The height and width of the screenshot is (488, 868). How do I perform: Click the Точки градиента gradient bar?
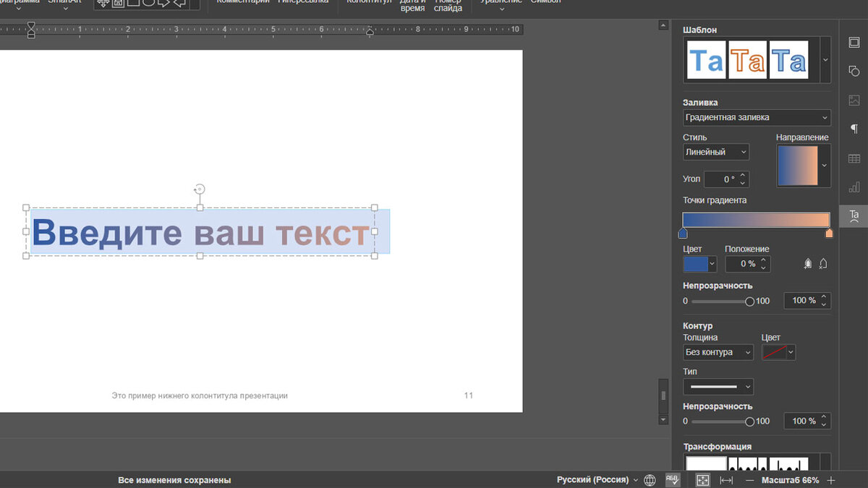click(756, 220)
